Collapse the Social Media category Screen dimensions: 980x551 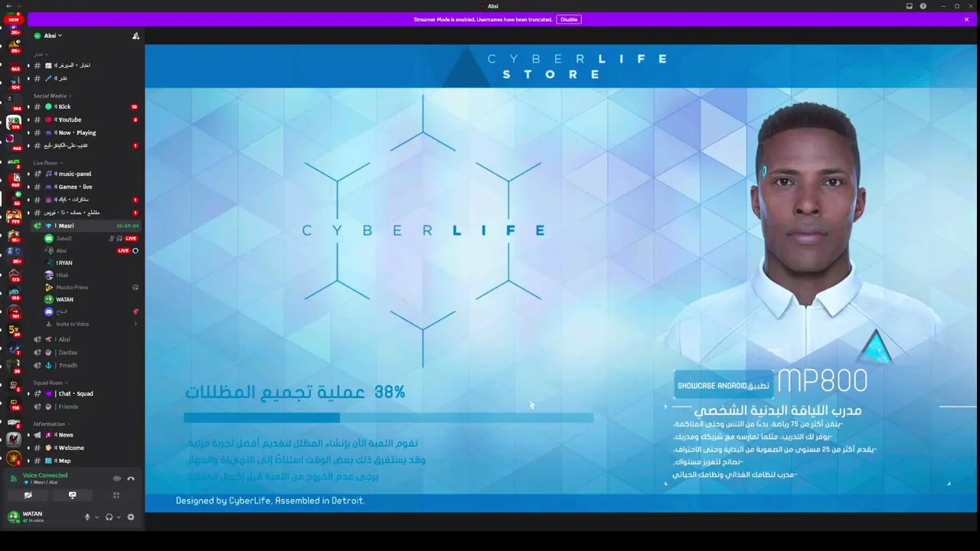click(x=51, y=96)
